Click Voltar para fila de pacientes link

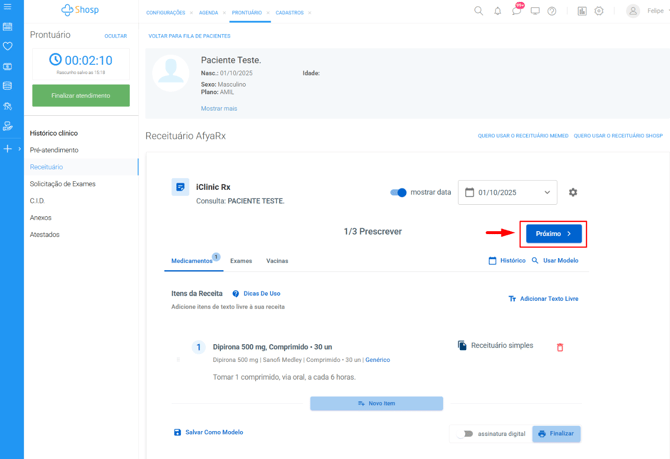[189, 36]
